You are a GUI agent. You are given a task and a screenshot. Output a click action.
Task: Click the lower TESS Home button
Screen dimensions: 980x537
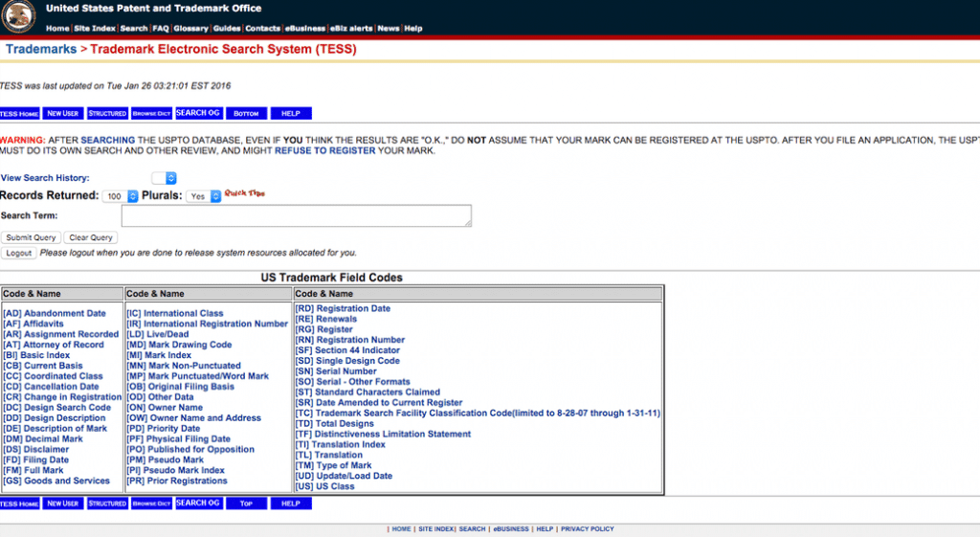click(19, 503)
